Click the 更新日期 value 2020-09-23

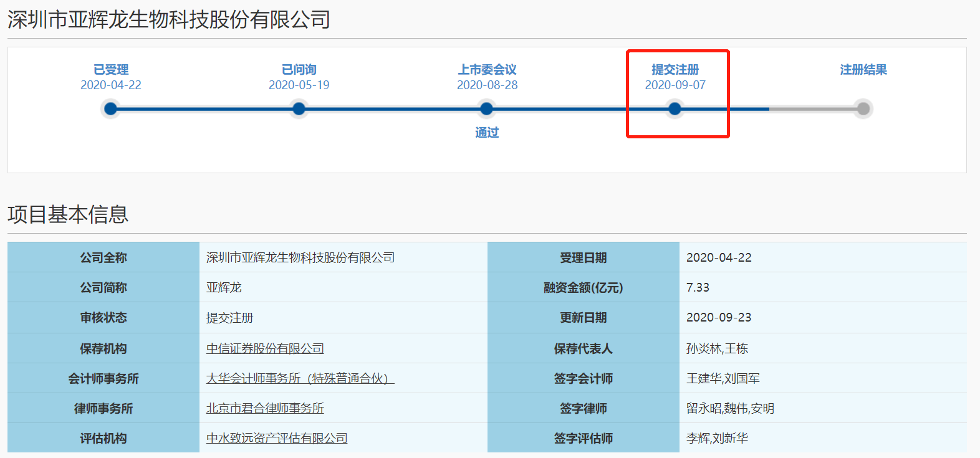point(719,317)
